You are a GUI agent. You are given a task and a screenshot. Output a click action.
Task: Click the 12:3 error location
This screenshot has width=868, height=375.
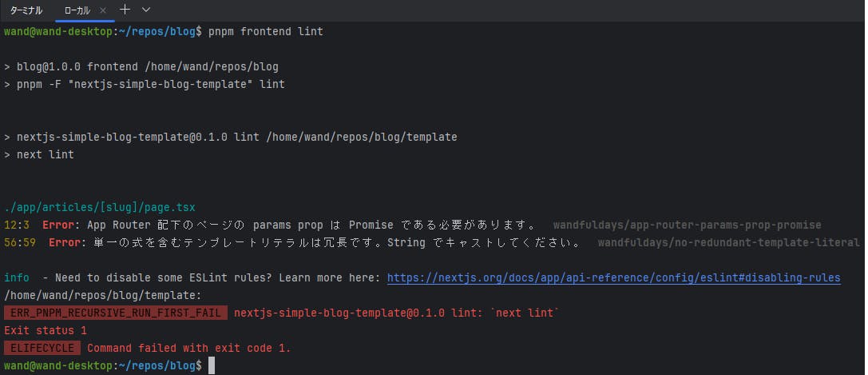click(x=17, y=225)
